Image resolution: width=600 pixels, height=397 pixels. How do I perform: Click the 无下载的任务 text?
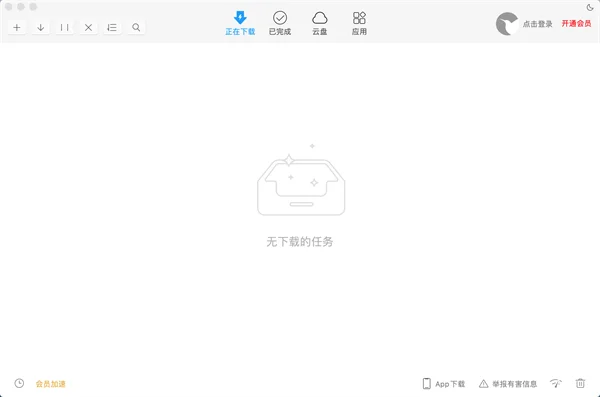pyautogui.click(x=300, y=242)
